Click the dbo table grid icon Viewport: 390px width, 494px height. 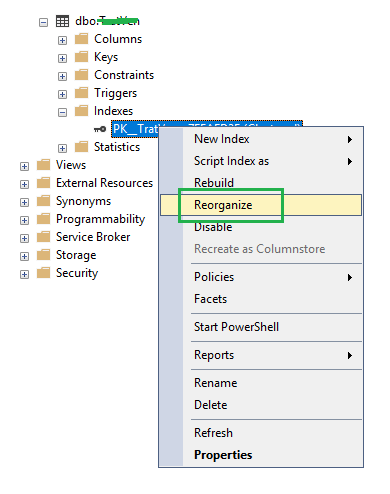pos(62,21)
